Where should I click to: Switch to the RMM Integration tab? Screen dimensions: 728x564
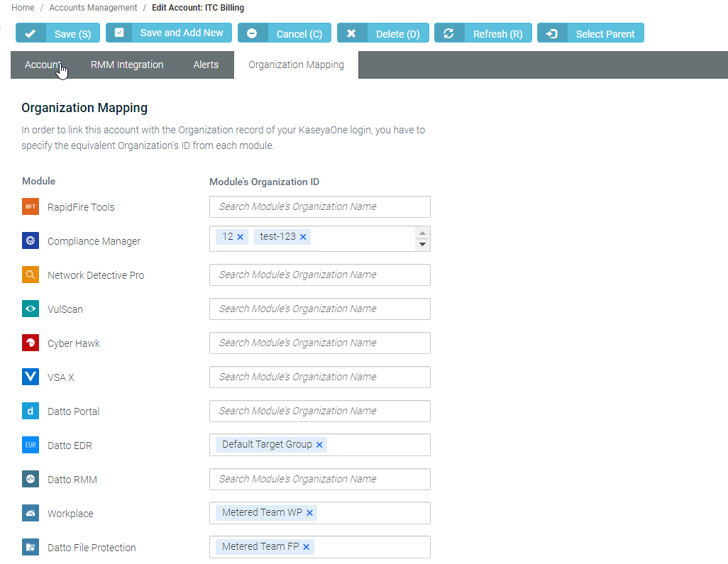point(127,65)
